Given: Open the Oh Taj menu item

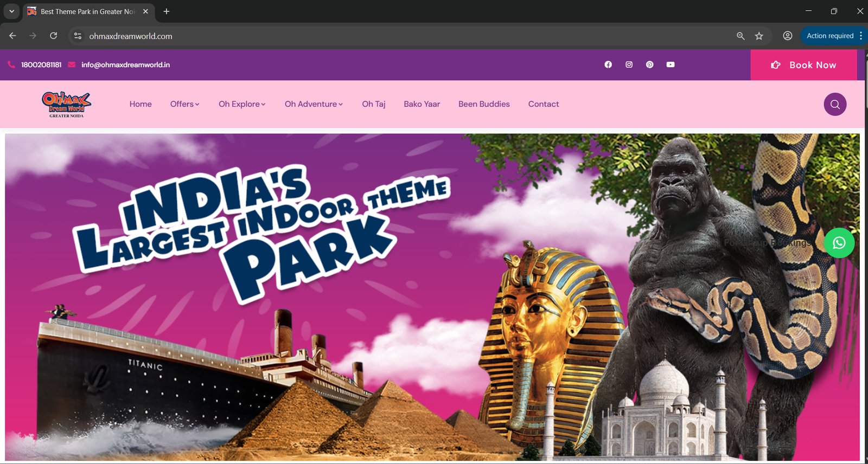Looking at the screenshot, I should [374, 104].
